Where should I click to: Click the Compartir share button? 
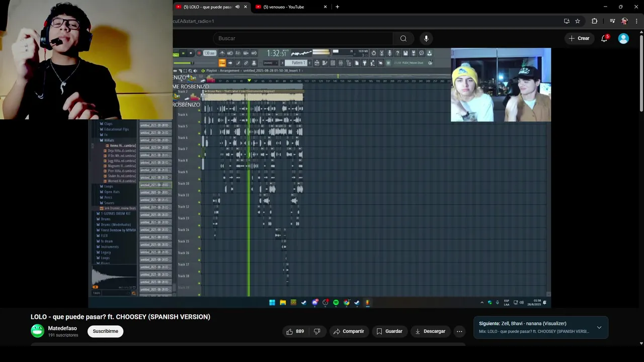pyautogui.click(x=349, y=331)
